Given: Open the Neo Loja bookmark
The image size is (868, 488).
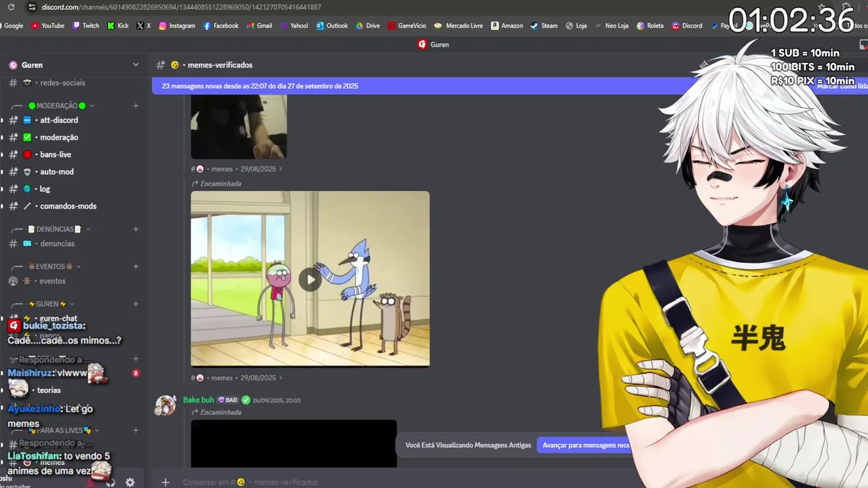Looking at the screenshot, I should (611, 26).
